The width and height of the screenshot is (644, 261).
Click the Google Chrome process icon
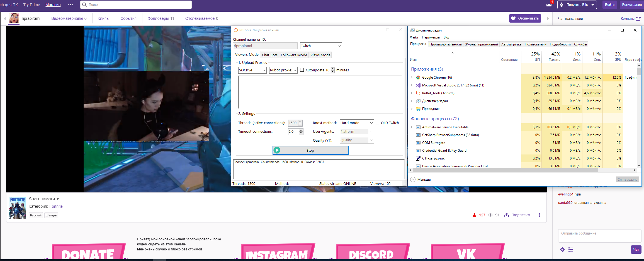(418, 78)
